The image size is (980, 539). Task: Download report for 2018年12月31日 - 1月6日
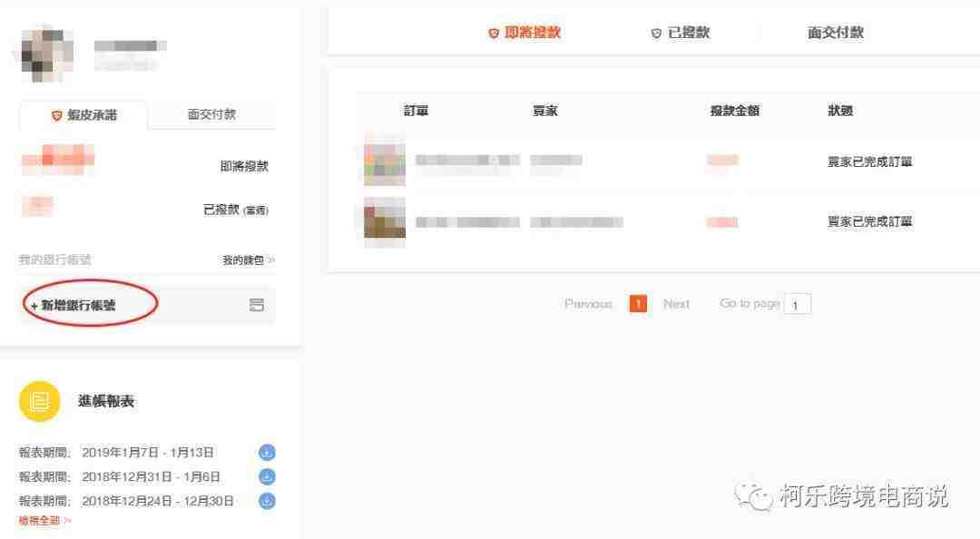click(267, 476)
